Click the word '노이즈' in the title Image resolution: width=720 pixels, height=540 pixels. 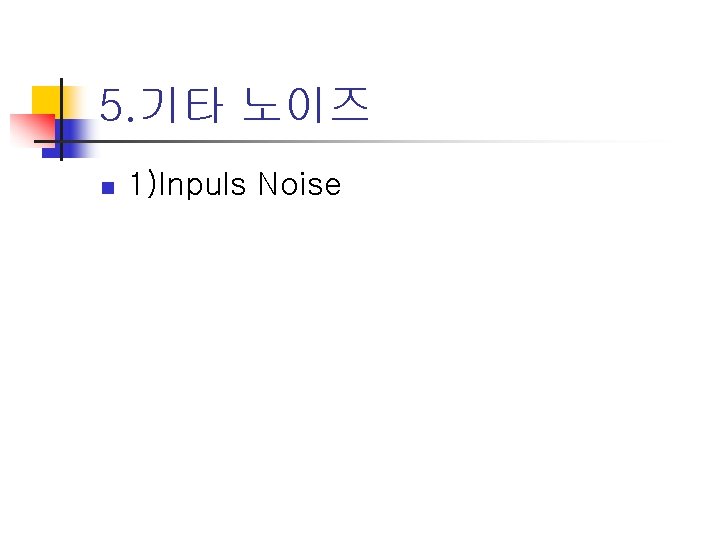coord(306,104)
